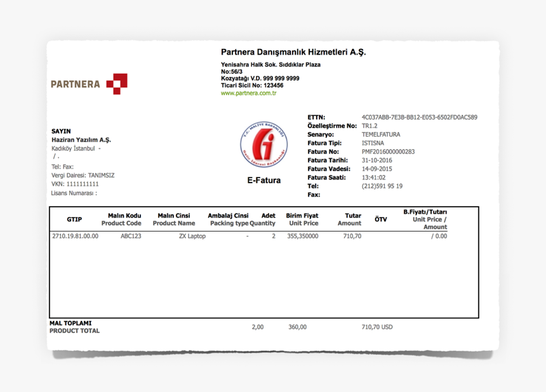Click the total 710,70 USD
This screenshot has width=546, height=392.
tap(377, 327)
